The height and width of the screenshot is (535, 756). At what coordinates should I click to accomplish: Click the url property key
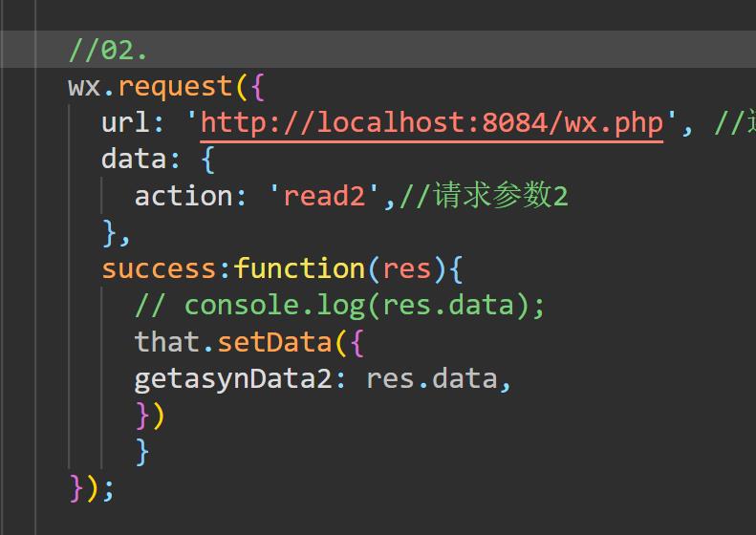tap(125, 122)
